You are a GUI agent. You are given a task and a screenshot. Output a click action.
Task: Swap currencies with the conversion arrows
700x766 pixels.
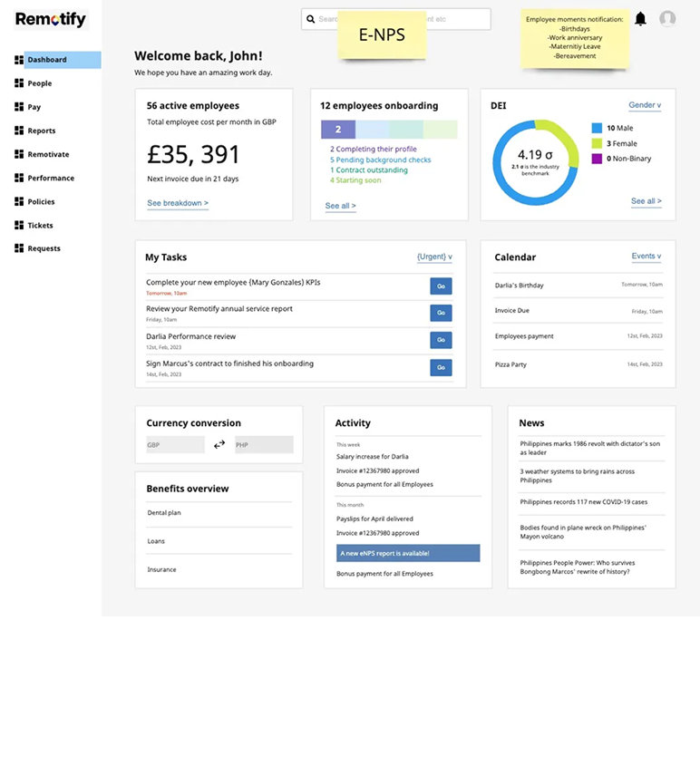[219, 444]
